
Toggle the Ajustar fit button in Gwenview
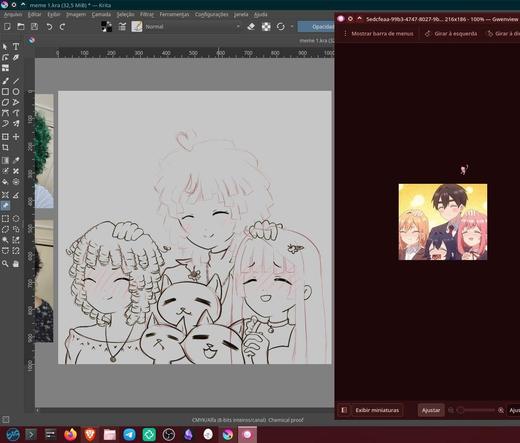point(431,410)
